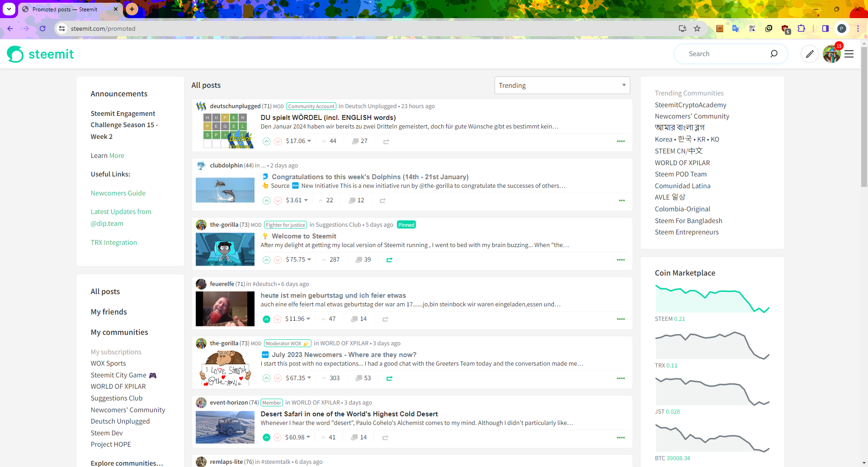Open user avatar with notification badge
Image resolution: width=868 pixels, height=467 pixels.
[832, 54]
